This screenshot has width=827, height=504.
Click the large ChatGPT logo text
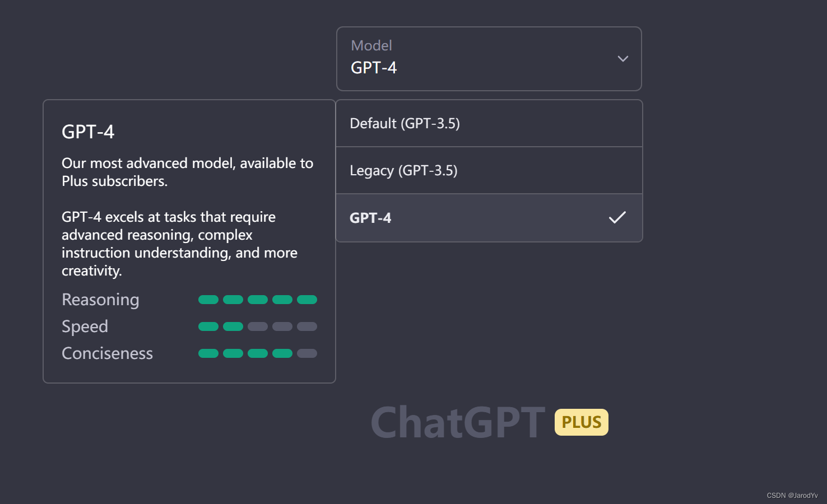tap(458, 422)
